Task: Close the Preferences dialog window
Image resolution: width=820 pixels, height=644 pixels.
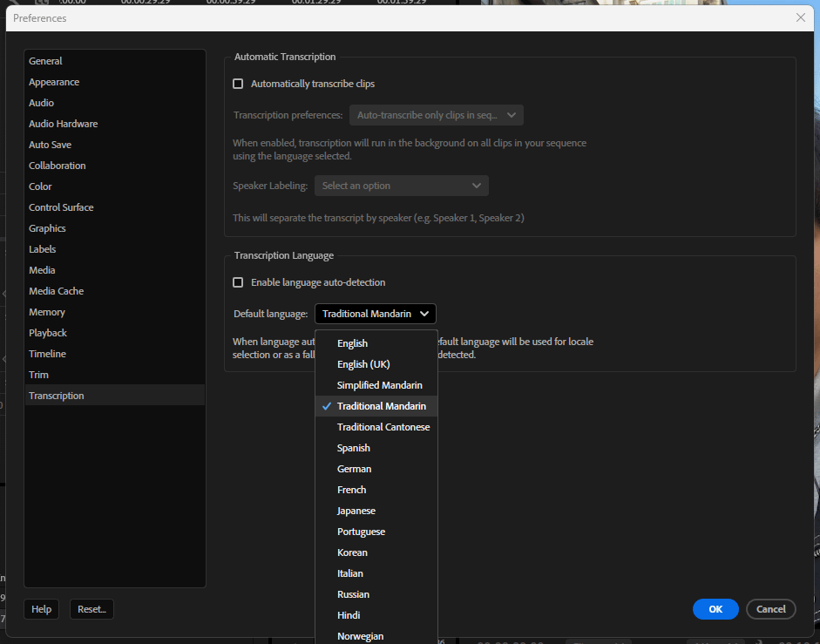Action: (x=801, y=17)
